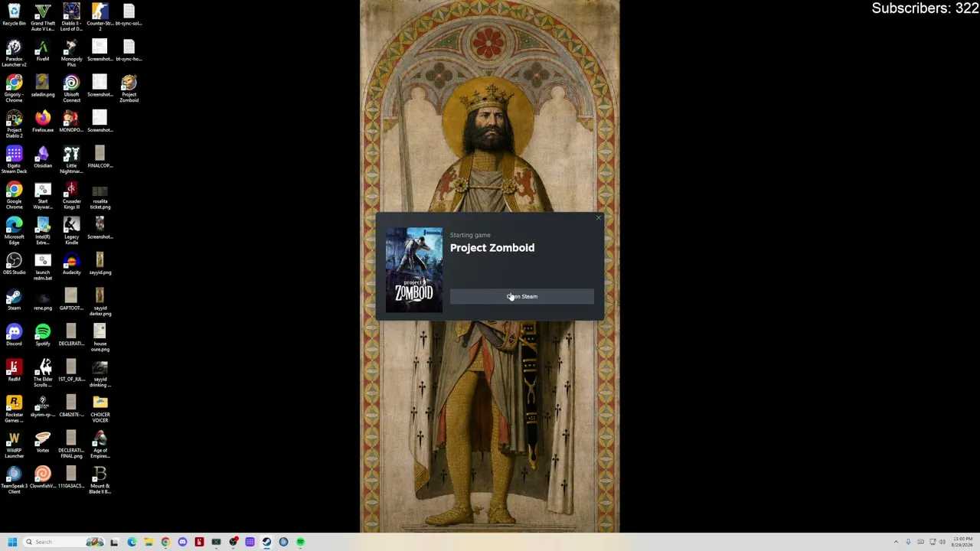Select the FiveM desktop shortcut
Image resolution: width=980 pixels, height=551 pixels.
coord(43,51)
